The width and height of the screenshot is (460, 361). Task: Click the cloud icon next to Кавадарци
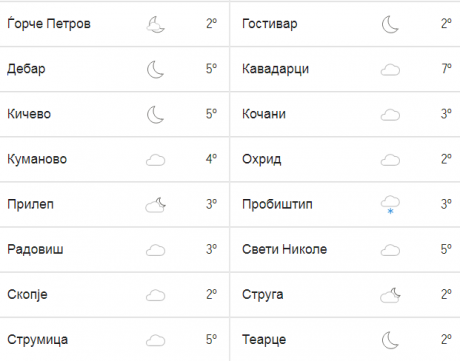click(390, 70)
